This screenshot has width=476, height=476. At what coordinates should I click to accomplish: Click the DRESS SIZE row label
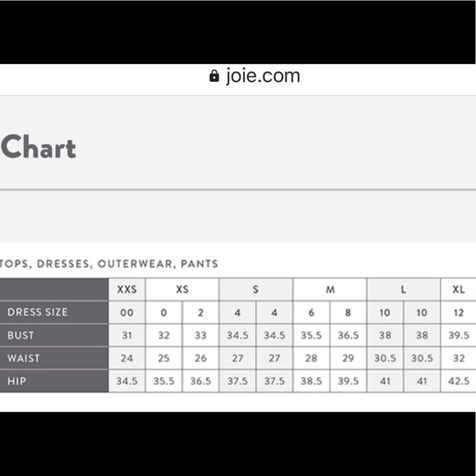37,312
